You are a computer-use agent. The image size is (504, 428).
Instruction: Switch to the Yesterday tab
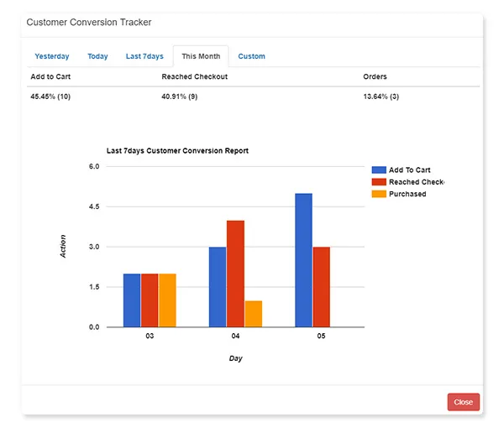(x=52, y=57)
